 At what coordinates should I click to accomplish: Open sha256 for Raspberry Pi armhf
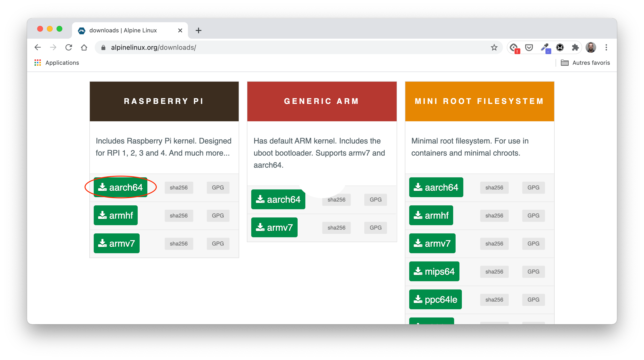tap(179, 216)
